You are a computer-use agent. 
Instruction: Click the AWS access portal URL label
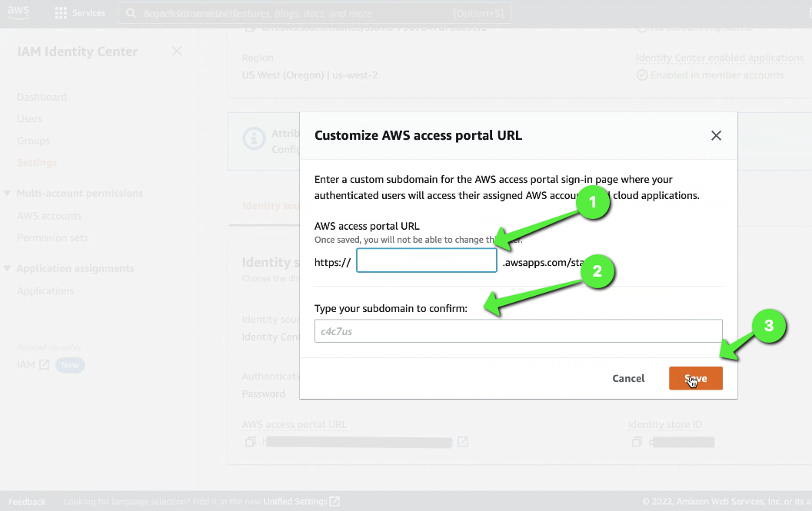(x=295, y=424)
